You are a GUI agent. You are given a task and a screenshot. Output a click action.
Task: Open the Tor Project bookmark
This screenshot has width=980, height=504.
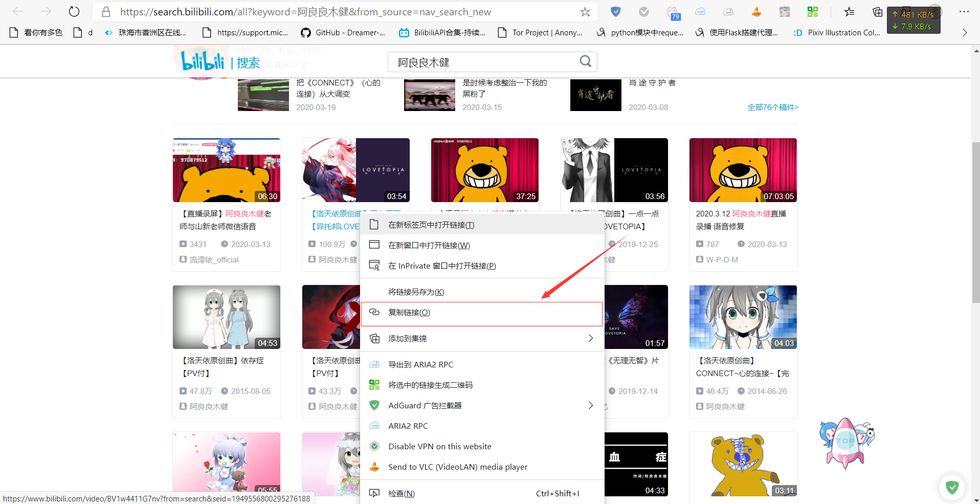(541, 32)
